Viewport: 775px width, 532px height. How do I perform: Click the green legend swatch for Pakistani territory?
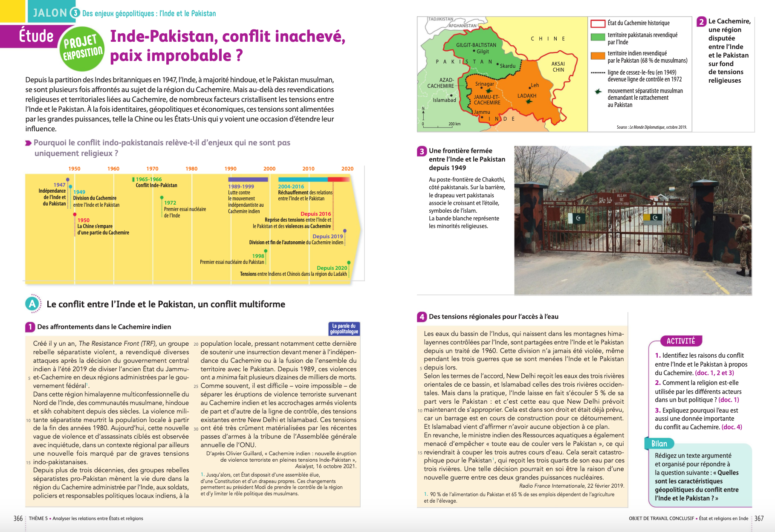(x=598, y=37)
